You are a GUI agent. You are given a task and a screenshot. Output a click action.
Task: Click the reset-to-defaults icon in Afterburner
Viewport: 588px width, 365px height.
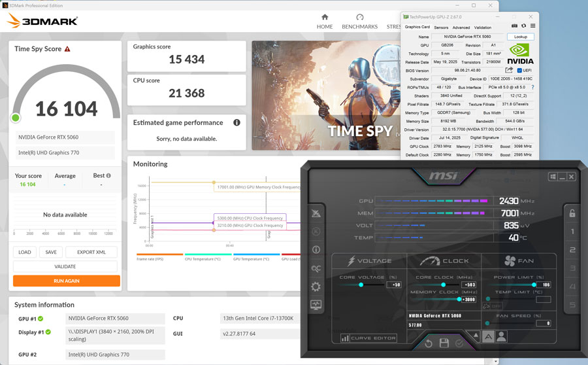click(429, 343)
